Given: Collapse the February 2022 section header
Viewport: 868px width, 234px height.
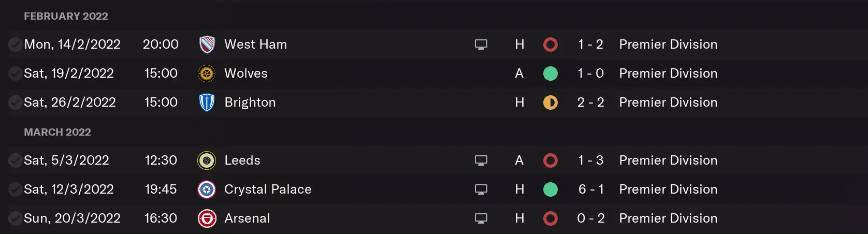Looking at the screenshot, I should point(66,16).
